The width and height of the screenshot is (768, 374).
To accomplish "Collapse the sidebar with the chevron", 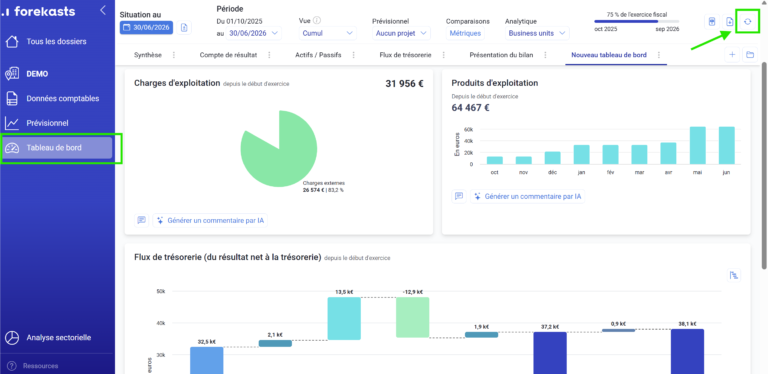I will (103, 10).
